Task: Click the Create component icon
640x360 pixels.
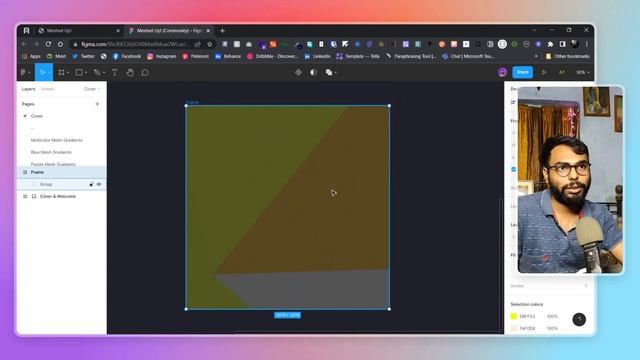Action: pos(298,72)
